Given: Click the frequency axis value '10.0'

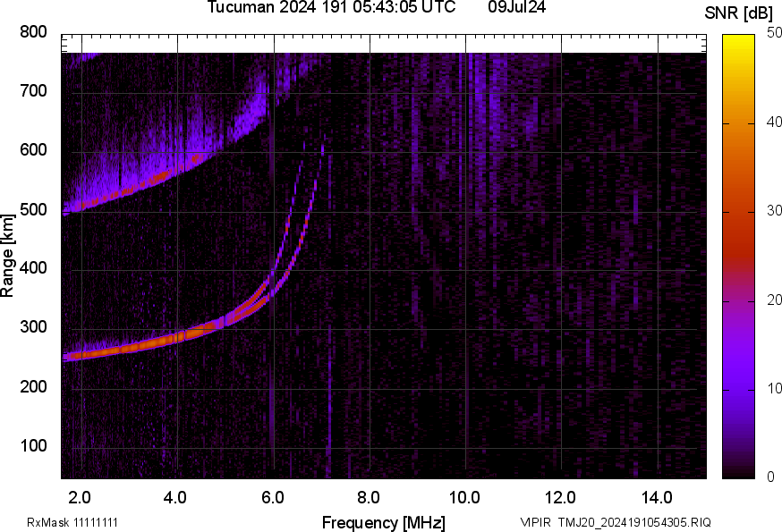Looking at the screenshot, I should [x=464, y=498].
